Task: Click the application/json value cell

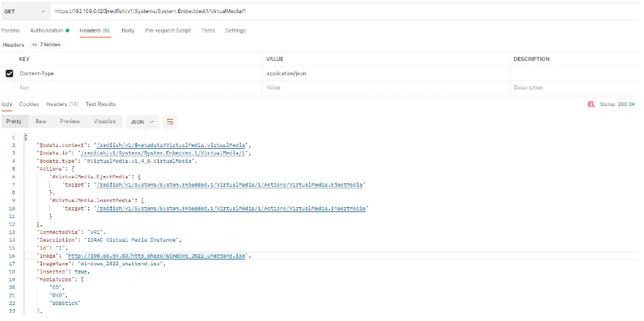Action: point(386,74)
